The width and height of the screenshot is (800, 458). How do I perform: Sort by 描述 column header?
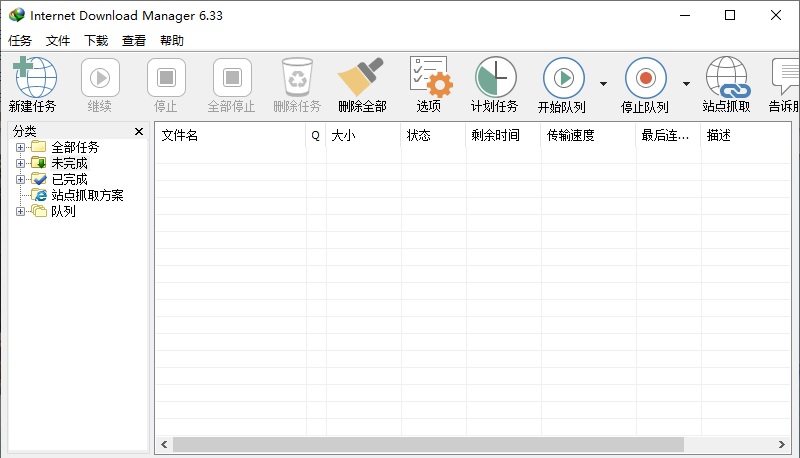click(746, 135)
